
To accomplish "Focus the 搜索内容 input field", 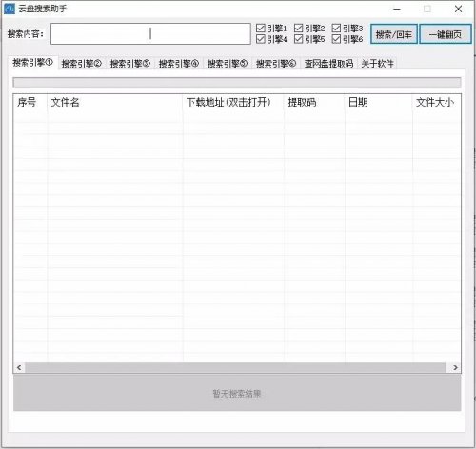I will tap(150, 33).
